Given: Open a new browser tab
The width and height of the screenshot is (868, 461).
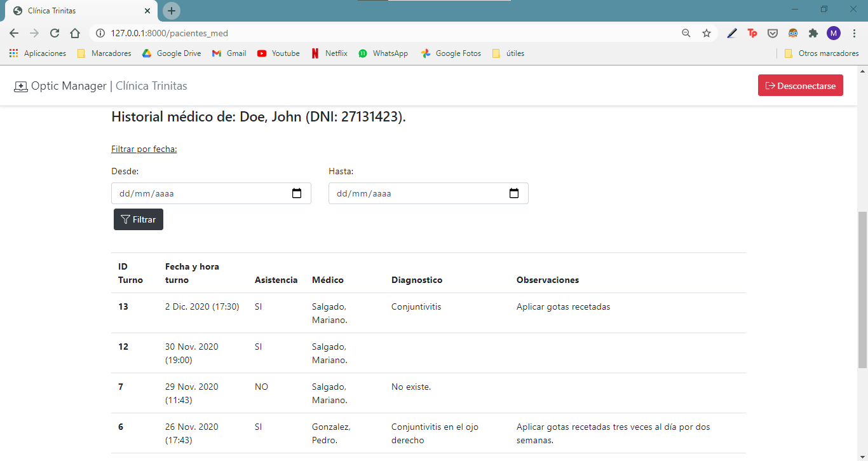Looking at the screenshot, I should click(x=172, y=11).
